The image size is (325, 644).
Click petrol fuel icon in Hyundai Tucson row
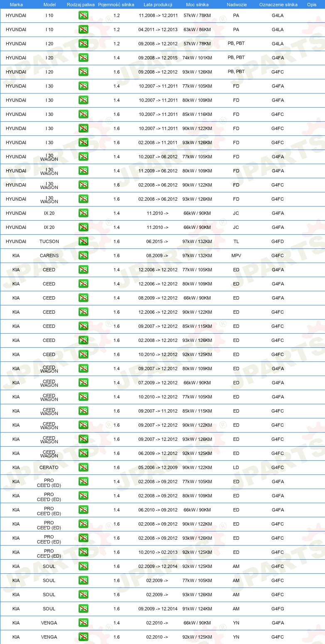click(x=83, y=241)
